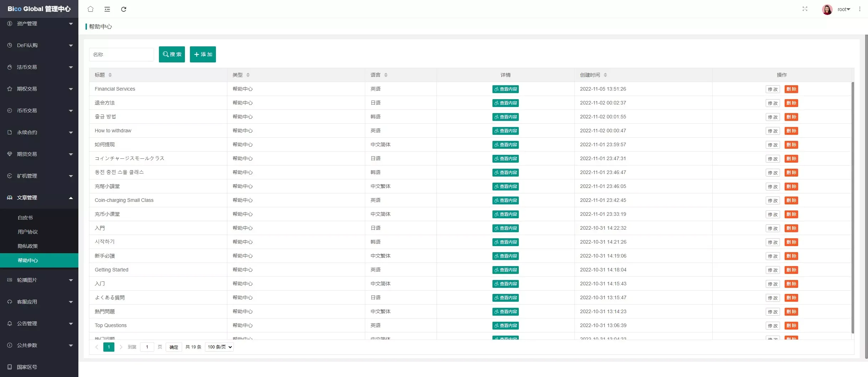Click the 名称 search input field
868x377 pixels.
[122, 55]
